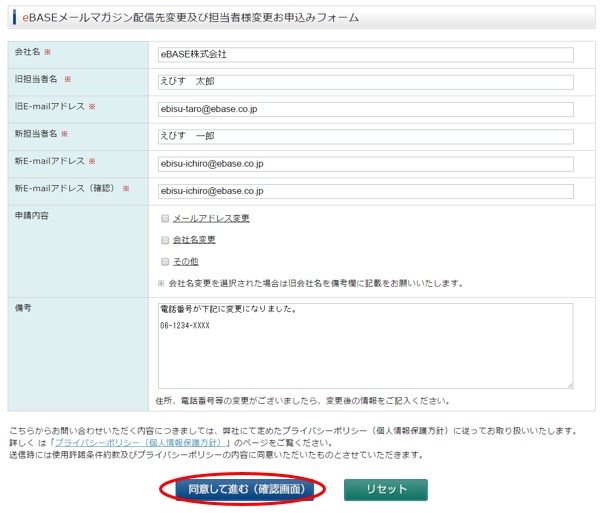Click the hint text 住所、電話番号等の変更
The width and height of the screenshot is (605, 513).
pos(303,401)
